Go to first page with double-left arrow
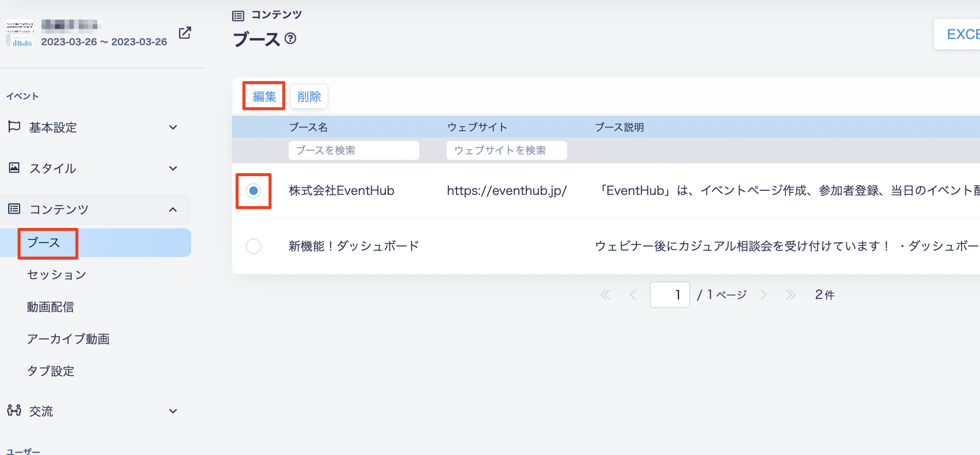This screenshot has width=980, height=455. (605, 295)
